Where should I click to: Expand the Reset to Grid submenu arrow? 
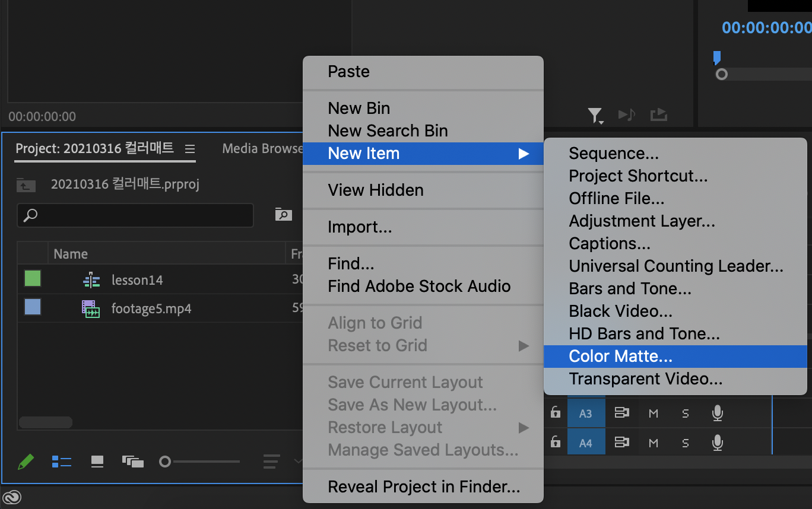tap(523, 345)
